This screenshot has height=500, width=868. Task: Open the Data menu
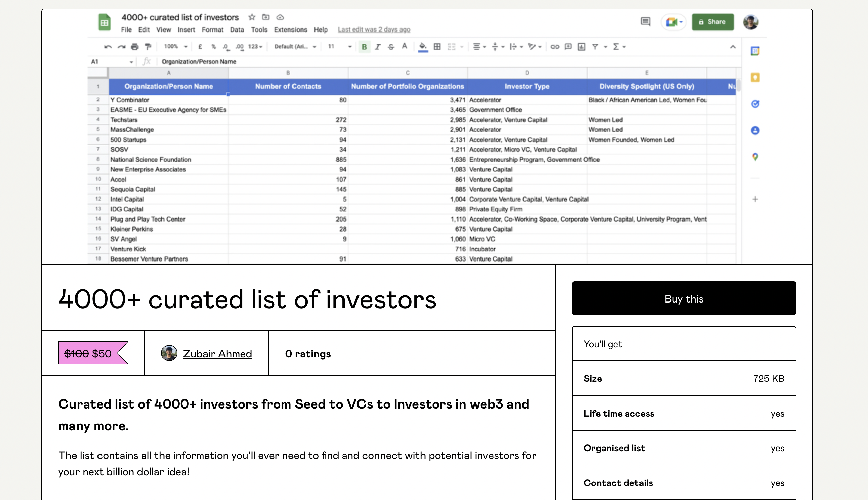tap(237, 30)
